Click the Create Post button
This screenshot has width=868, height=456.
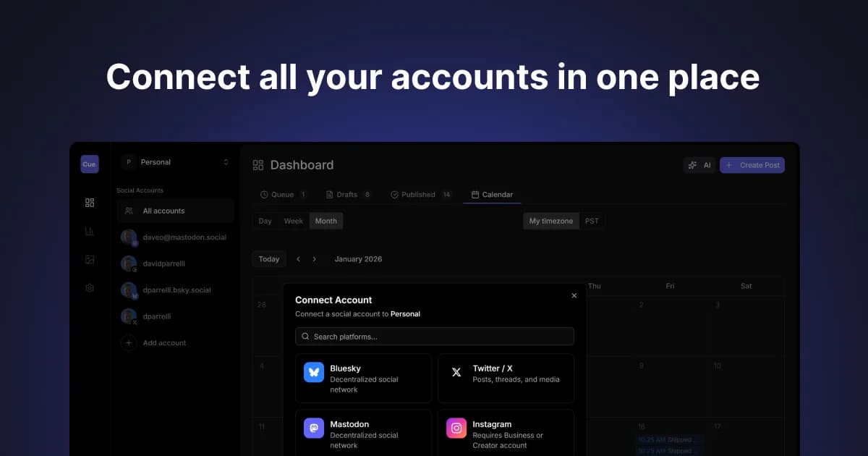[752, 165]
